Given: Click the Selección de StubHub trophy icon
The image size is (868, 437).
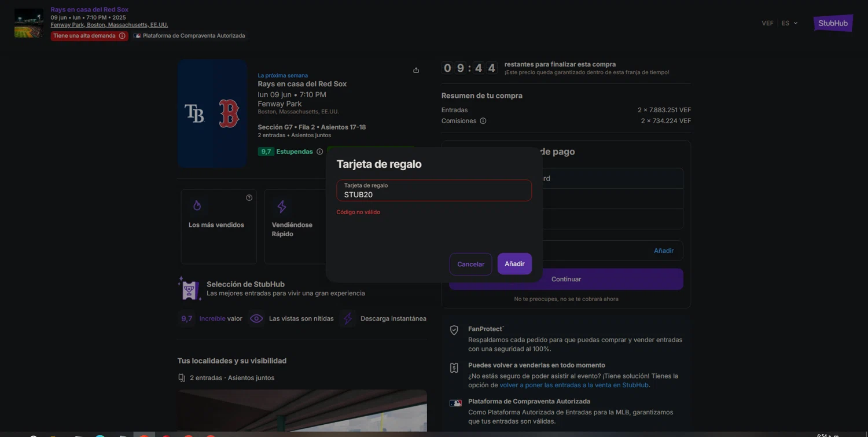Looking at the screenshot, I should pyautogui.click(x=189, y=289).
